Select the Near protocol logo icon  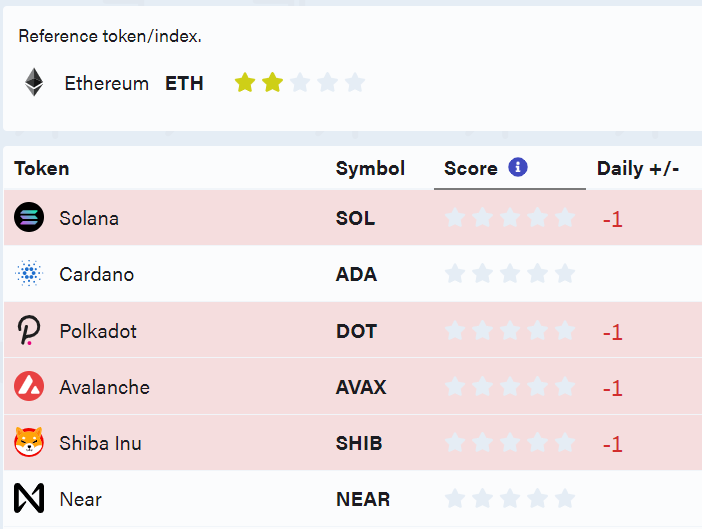(29, 498)
